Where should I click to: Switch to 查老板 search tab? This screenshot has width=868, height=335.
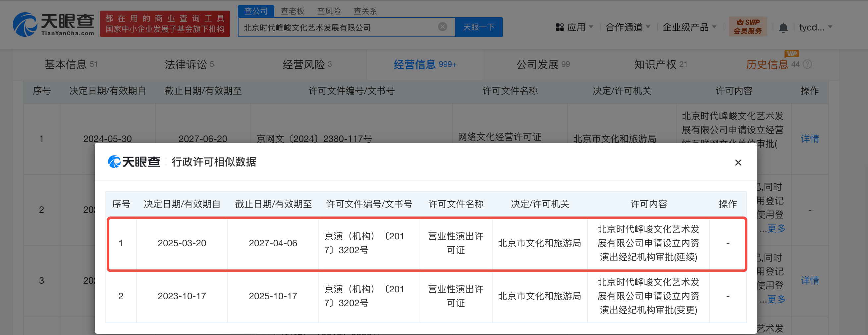click(293, 11)
